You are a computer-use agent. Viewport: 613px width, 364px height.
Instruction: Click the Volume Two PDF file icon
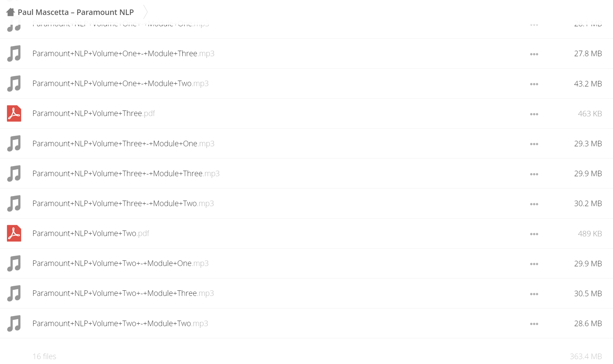click(x=14, y=233)
